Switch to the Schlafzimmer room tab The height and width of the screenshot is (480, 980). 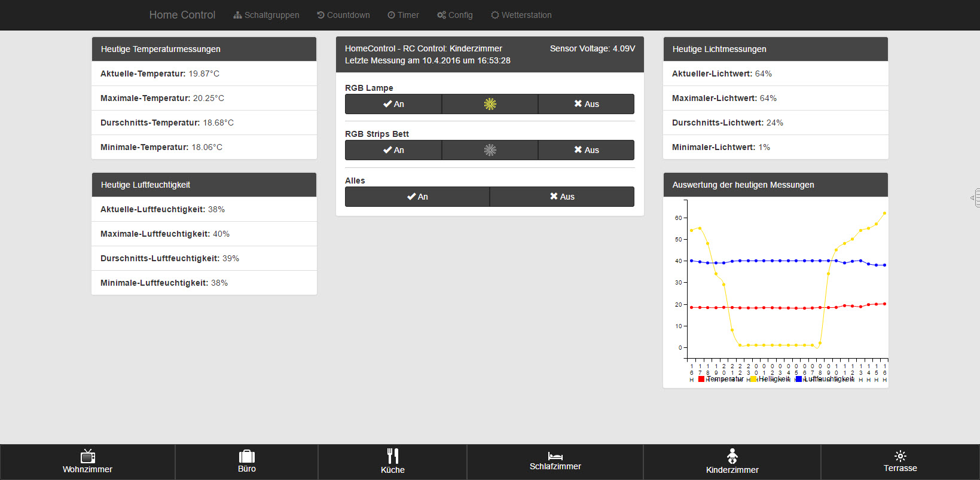point(555,462)
